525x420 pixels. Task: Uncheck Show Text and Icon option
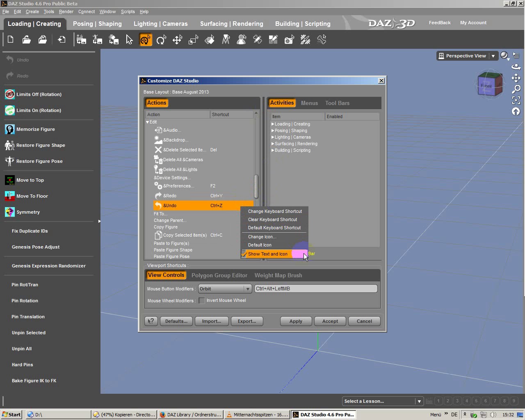coord(267,254)
